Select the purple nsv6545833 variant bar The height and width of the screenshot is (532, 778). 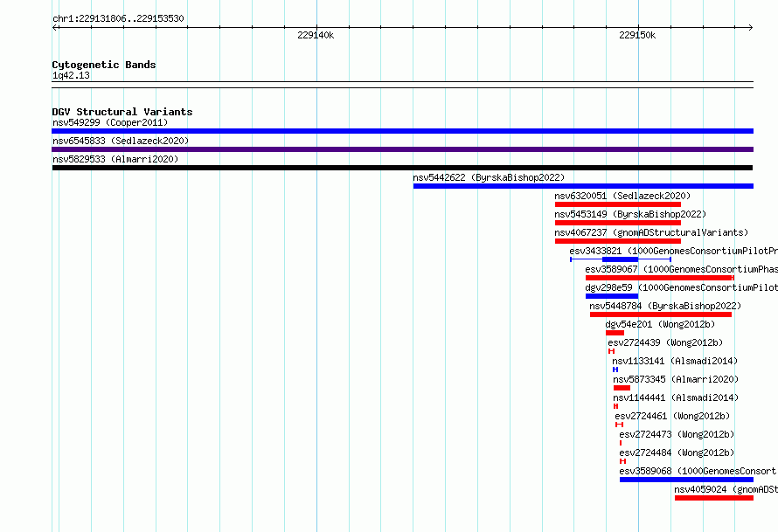click(x=402, y=149)
